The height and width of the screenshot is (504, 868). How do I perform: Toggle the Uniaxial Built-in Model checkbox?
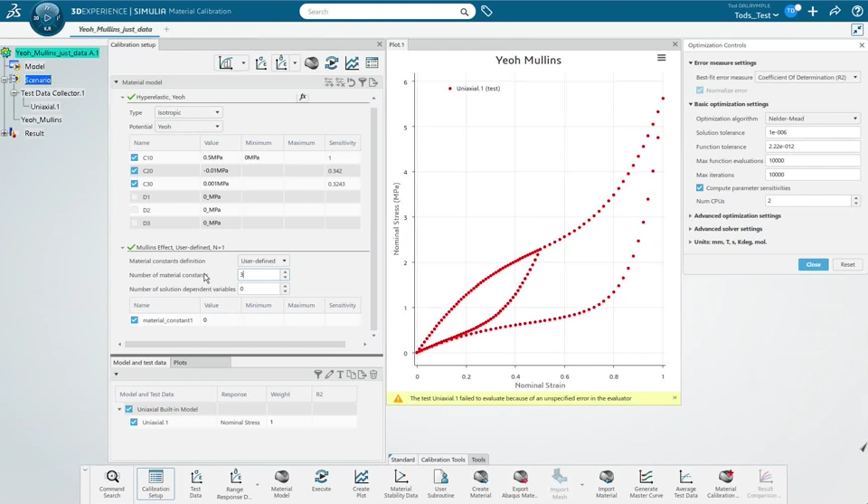[129, 409]
